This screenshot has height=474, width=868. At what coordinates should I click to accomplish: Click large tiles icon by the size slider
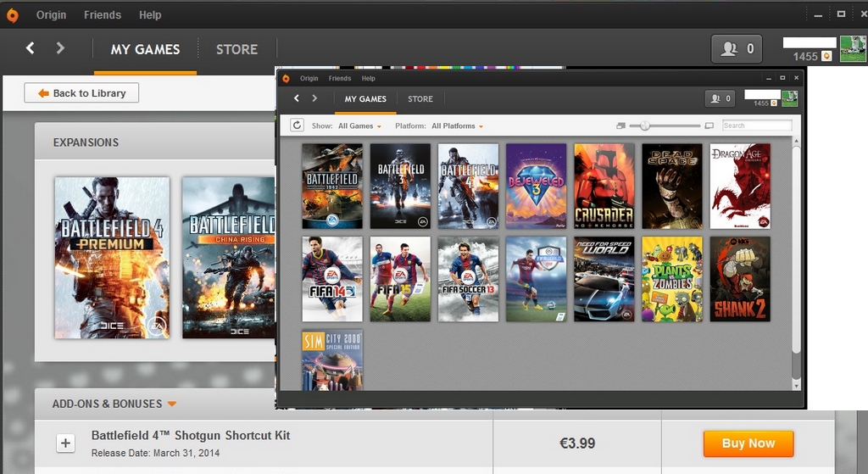[x=709, y=125]
